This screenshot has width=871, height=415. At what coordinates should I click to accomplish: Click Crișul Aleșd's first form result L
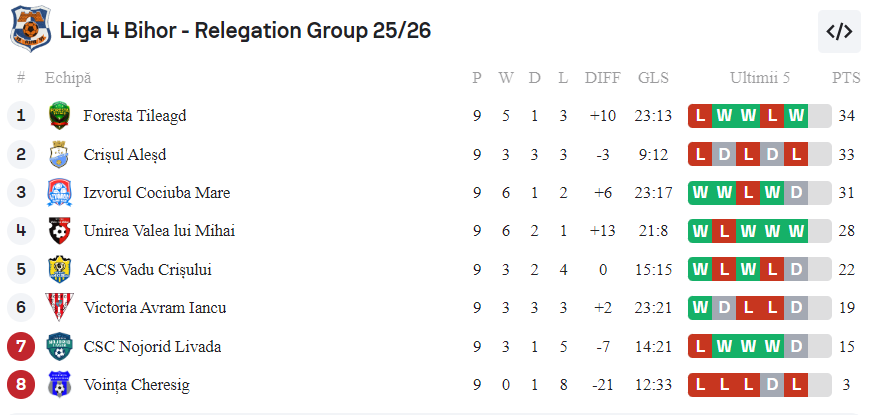click(700, 155)
